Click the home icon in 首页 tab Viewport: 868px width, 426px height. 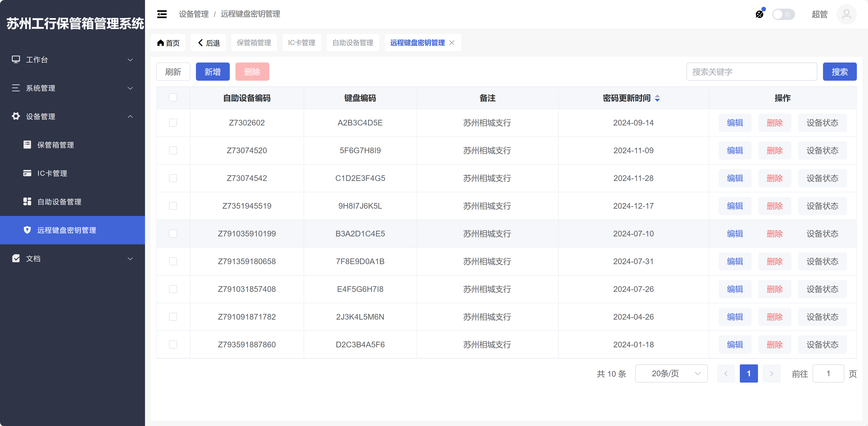point(160,43)
